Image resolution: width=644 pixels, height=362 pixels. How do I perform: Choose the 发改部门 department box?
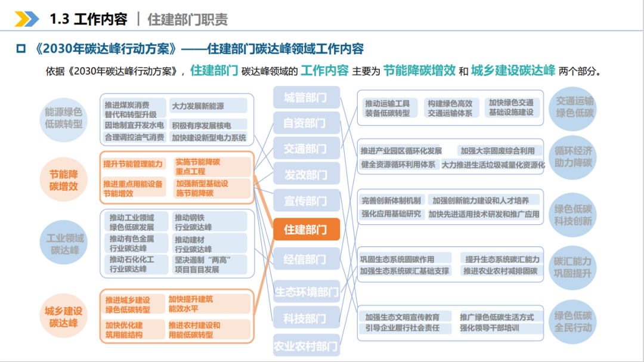pos(305,175)
